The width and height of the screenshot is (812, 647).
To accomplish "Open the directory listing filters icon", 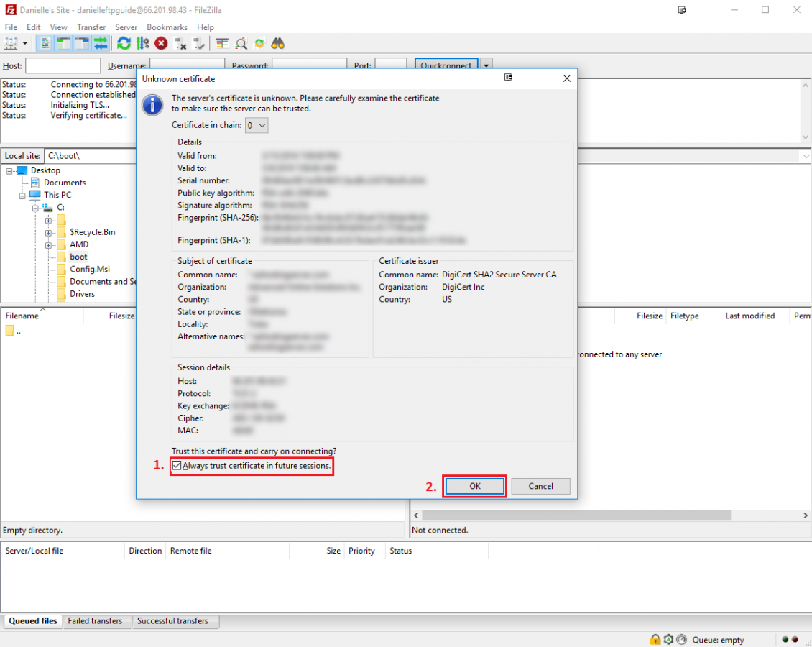I will click(x=222, y=43).
